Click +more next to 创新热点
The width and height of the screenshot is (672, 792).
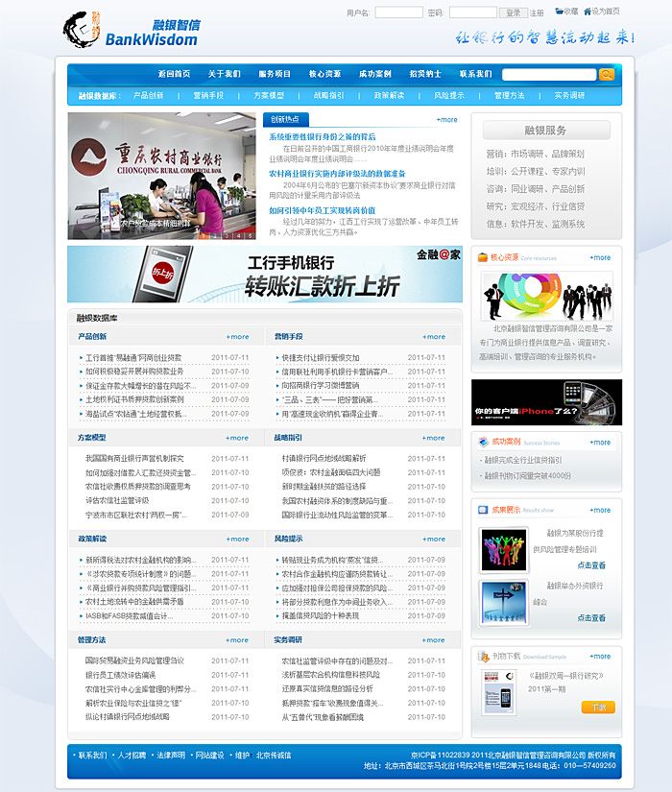(x=446, y=120)
